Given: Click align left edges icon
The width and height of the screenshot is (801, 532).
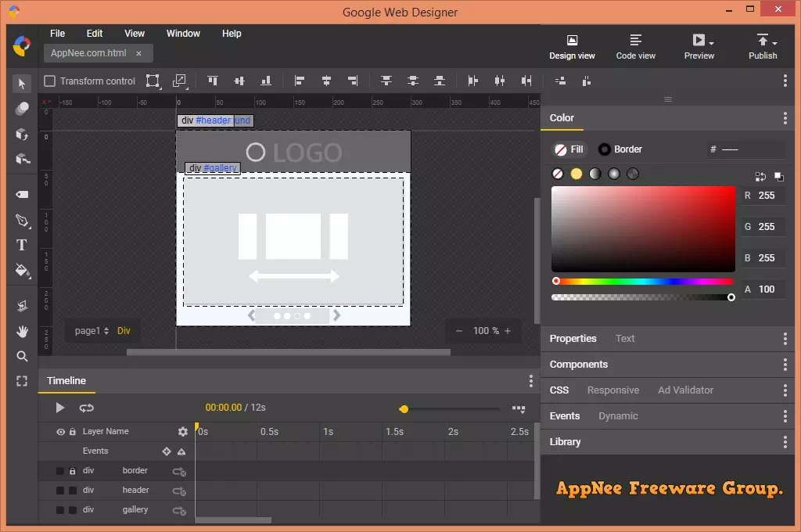Looking at the screenshot, I should (x=300, y=81).
